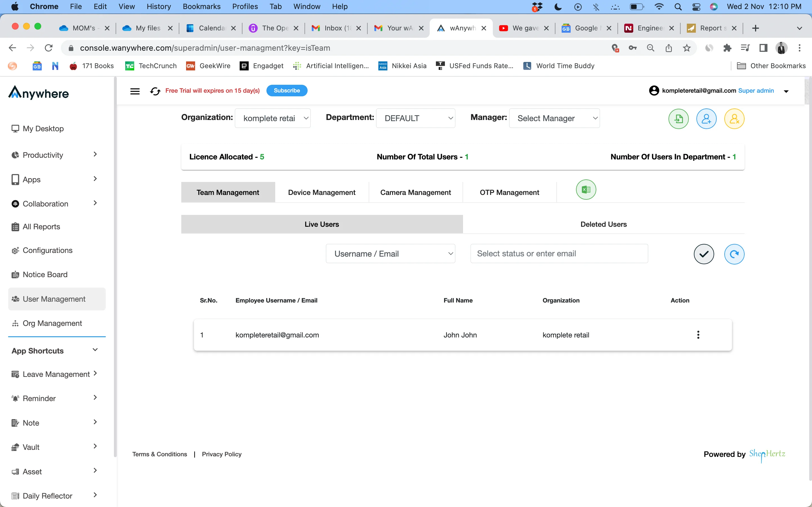Switch to the Deleted Users tab
The width and height of the screenshot is (812, 507).
pos(604,224)
